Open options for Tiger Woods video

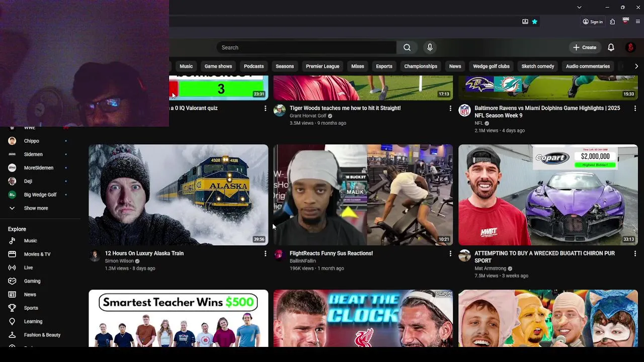point(450,109)
